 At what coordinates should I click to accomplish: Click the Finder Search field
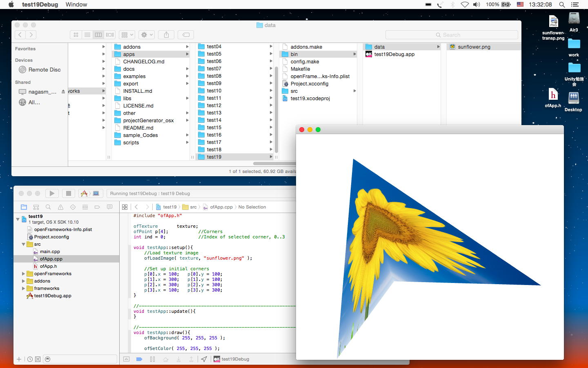coord(452,35)
